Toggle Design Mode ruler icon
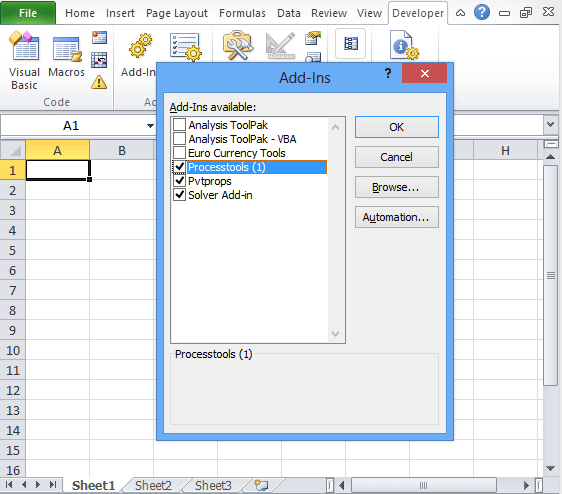 tap(281, 46)
